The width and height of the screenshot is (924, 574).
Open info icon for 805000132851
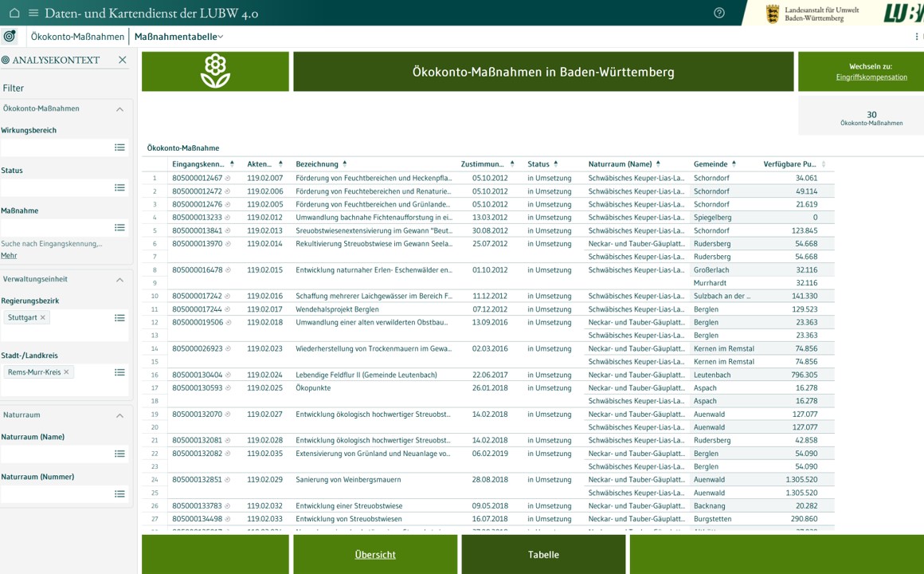coord(228,480)
